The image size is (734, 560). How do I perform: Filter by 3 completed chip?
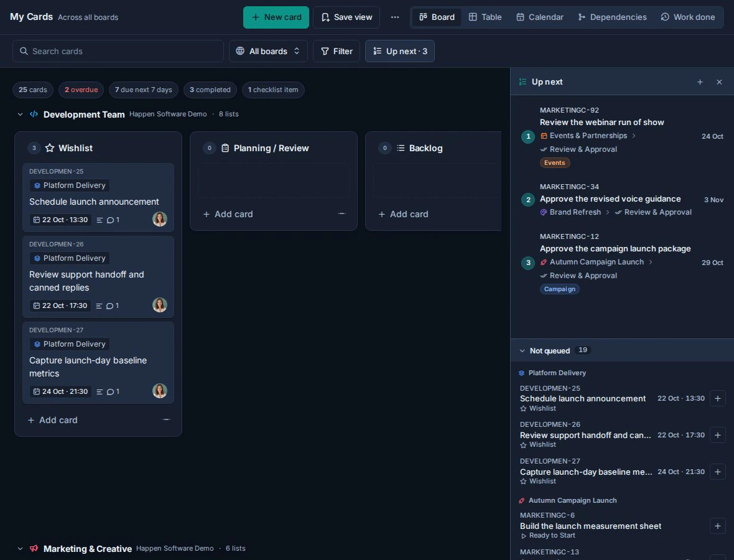point(210,90)
